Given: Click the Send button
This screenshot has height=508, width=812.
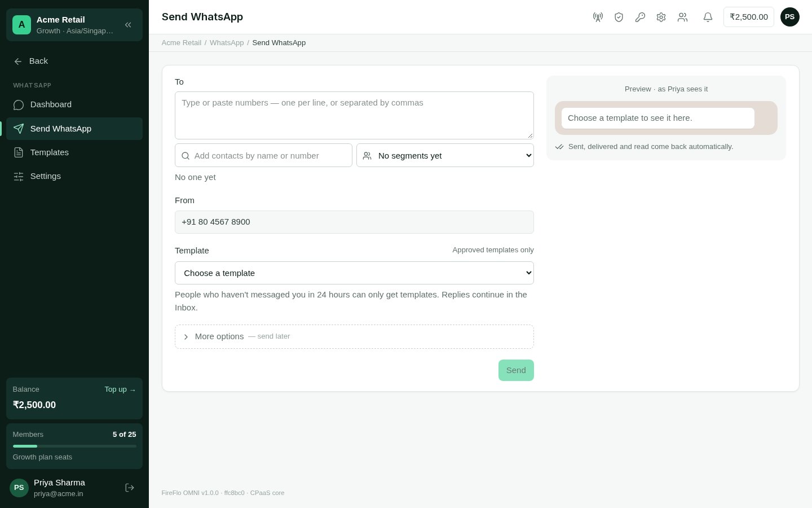Looking at the screenshot, I should coord(516,370).
